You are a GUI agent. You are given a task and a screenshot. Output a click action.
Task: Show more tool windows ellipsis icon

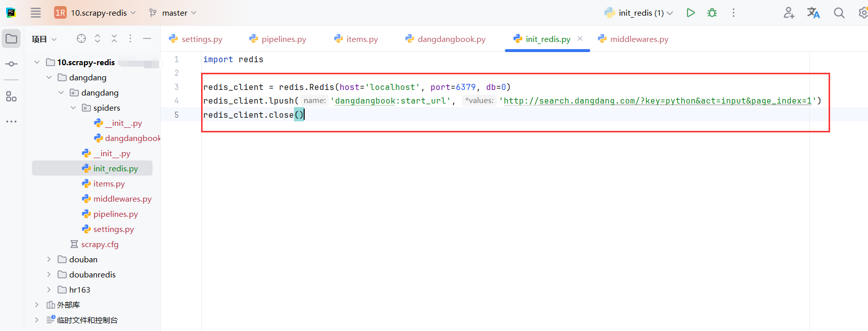coord(11,122)
